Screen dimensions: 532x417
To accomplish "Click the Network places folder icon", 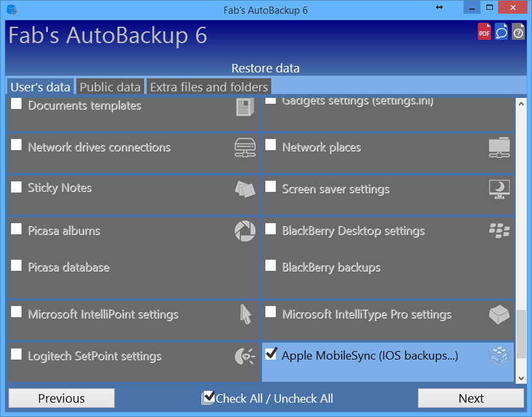I will click(x=499, y=147).
